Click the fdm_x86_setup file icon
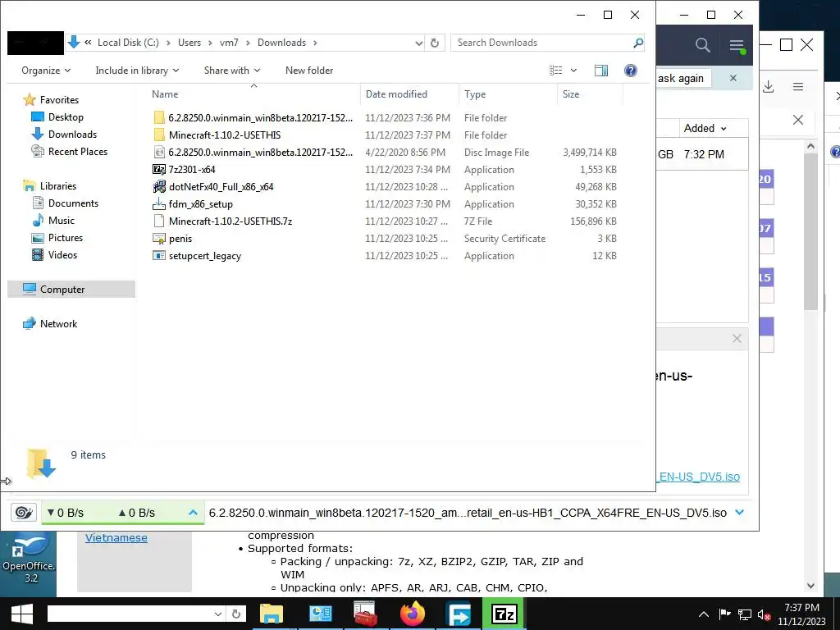 [x=159, y=204]
